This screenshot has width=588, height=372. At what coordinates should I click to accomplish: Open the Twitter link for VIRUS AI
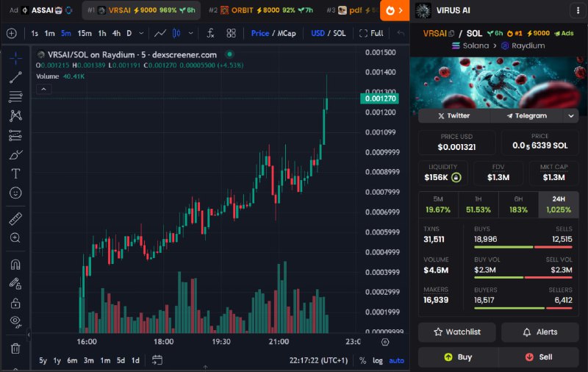pyautogui.click(x=454, y=116)
